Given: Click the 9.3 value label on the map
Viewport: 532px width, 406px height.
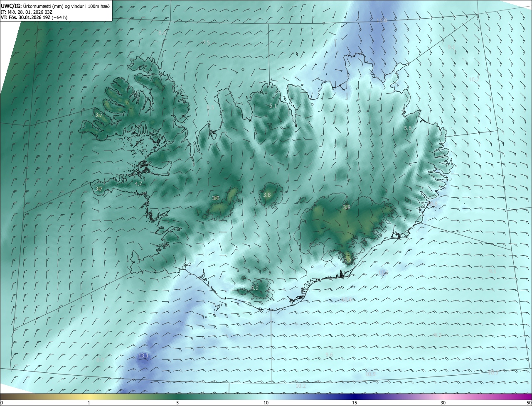Looking at the screenshot, I should (x=437, y=335).
